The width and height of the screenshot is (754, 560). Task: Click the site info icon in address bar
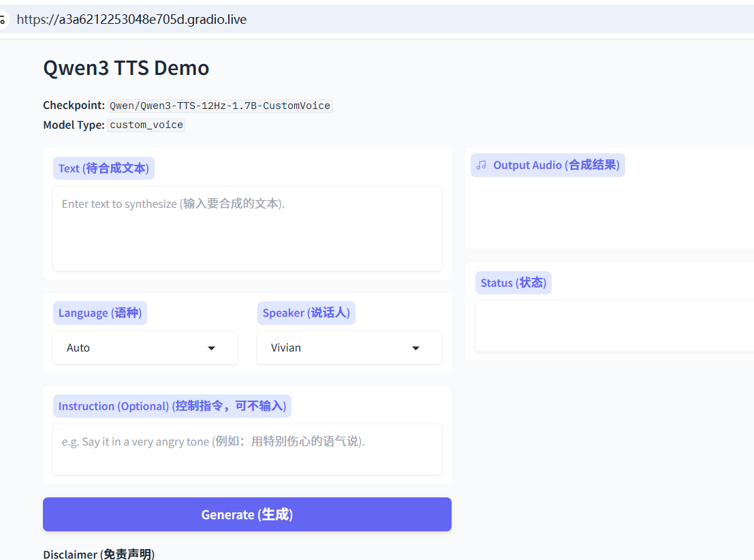tap(2, 20)
